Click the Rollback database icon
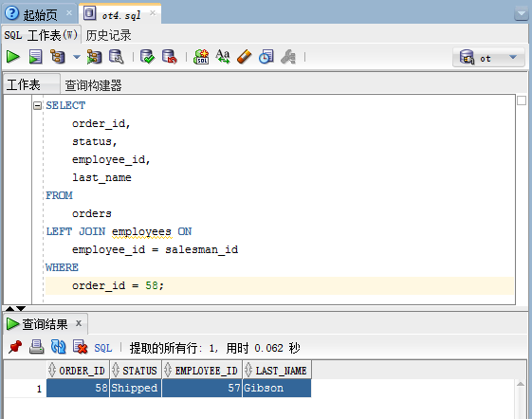This screenshot has height=419, width=532. tap(170, 57)
